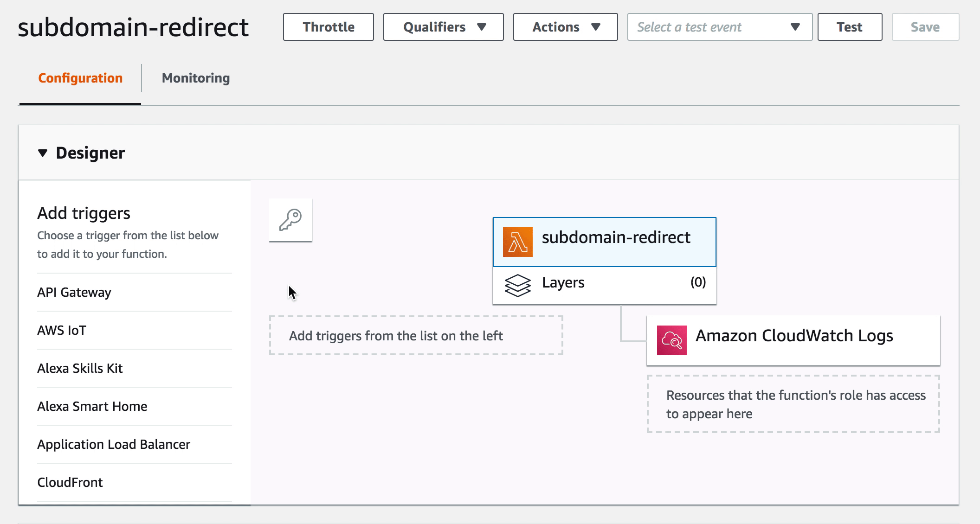Click the Layers count (0) value
Viewport: 980px width, 524px height.
tap(698, 282)
